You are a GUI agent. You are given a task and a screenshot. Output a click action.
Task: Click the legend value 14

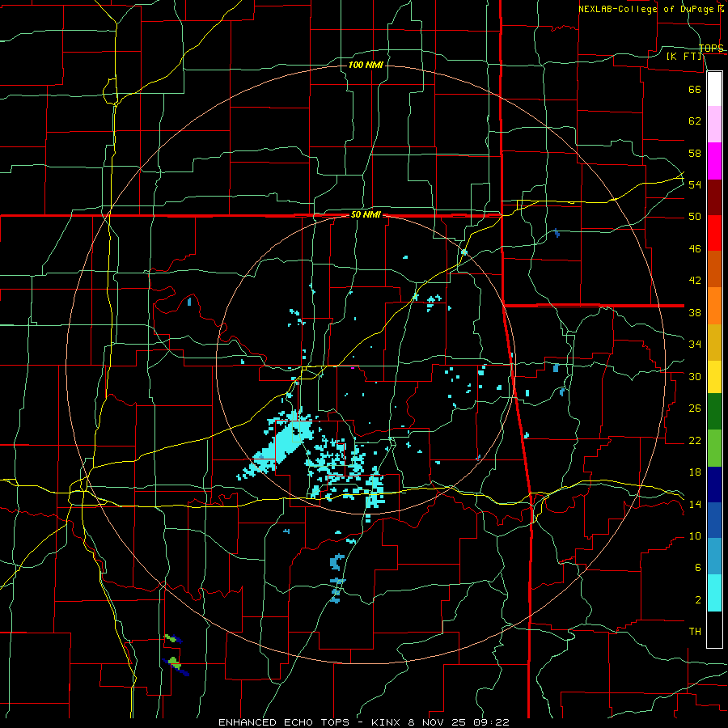pyautogui.click(x=695, y=504)
